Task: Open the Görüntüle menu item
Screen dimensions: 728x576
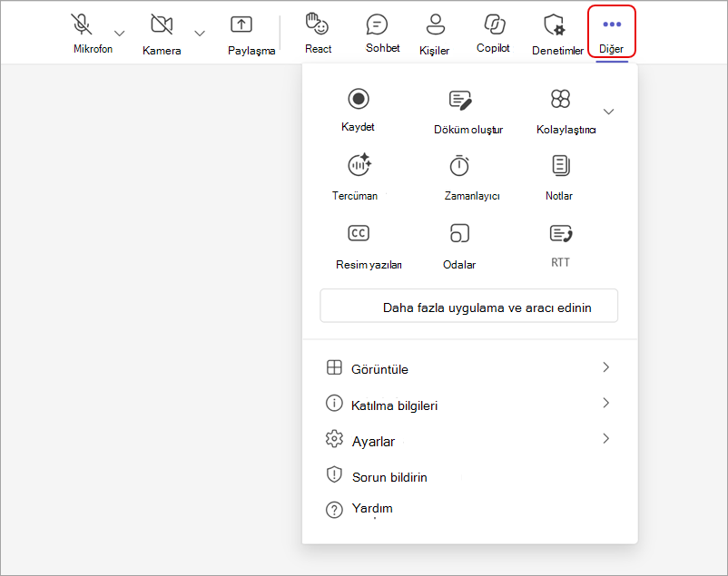Action: pos(469,368)
